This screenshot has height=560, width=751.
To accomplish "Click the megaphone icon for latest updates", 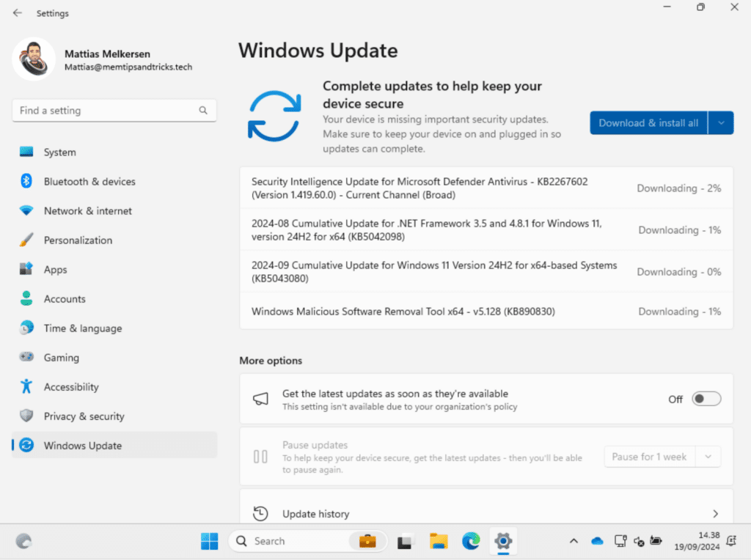I will 260,399.
